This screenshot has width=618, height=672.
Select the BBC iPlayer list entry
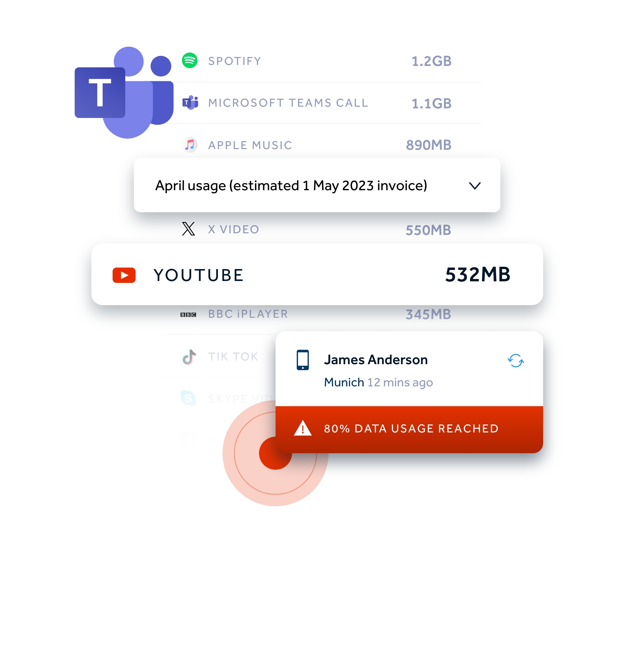tap(248, 314)
